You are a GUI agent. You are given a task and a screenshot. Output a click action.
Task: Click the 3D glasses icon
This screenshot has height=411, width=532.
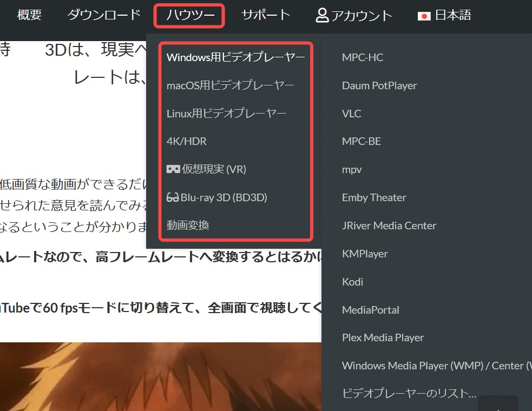[172, 197]
